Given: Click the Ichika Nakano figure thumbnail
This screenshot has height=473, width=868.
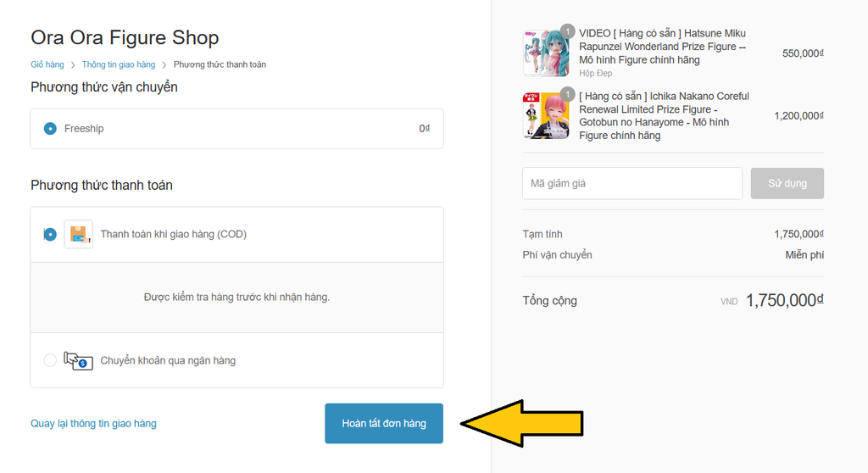Looking at the screenshot, I should 546,116.
